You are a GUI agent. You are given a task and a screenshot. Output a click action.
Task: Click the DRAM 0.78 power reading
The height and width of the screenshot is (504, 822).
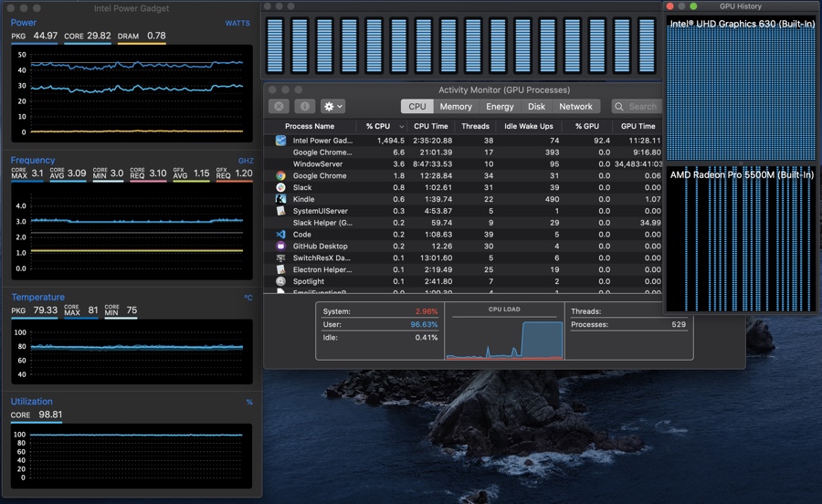tap(142, 37)
